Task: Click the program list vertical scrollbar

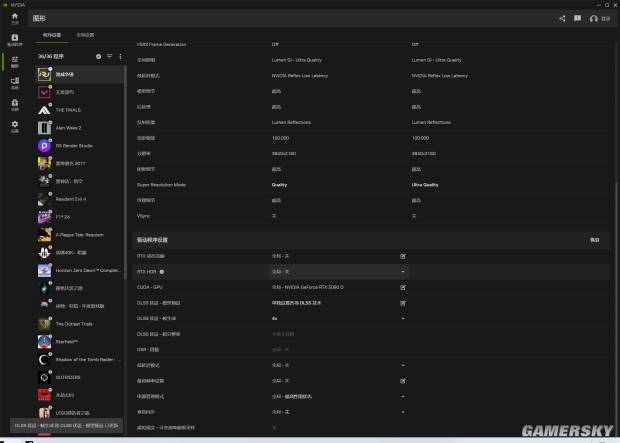Action: (126, 170)
